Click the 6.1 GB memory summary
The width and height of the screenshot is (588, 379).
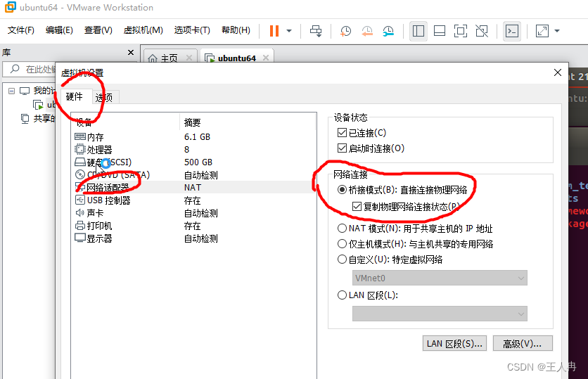pyautogui.click(x=197, y=137)
